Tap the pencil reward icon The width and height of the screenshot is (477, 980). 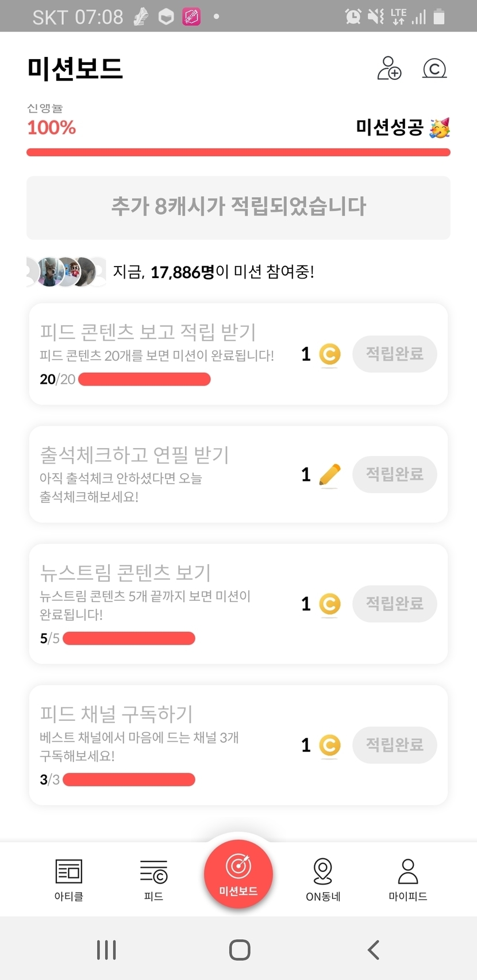click(x=330, y=475)
